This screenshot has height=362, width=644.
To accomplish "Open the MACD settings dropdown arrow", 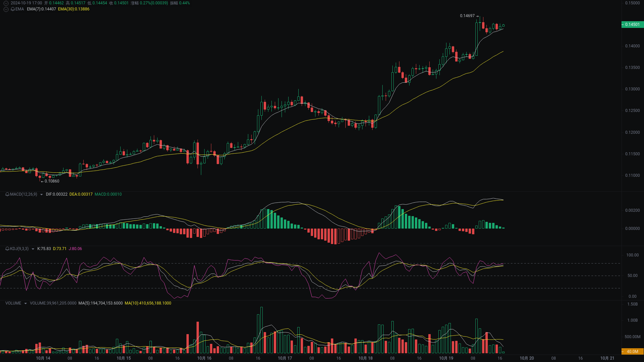I will click(41, 194).
